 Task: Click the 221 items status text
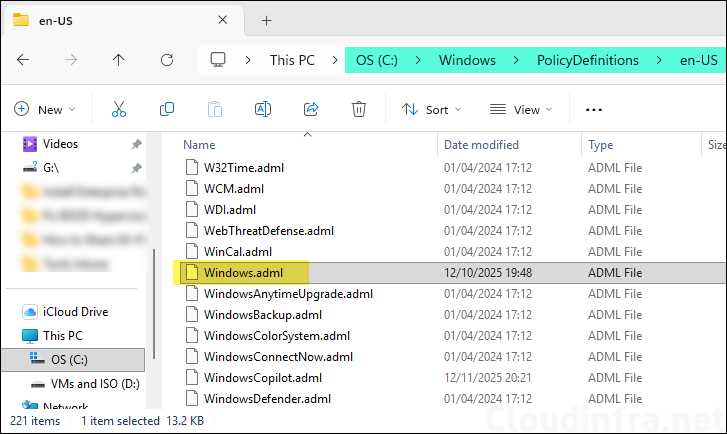(x=35, y=421)
